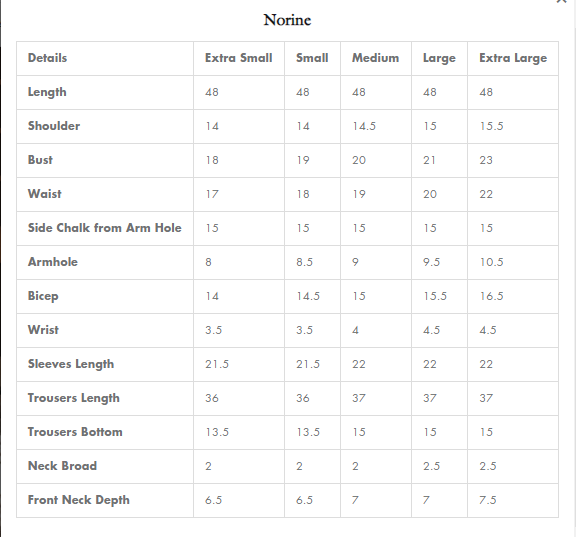The width and height of the screenshot is (576, 537).
Task: Click the Waist row label
Action: point(45,194)
